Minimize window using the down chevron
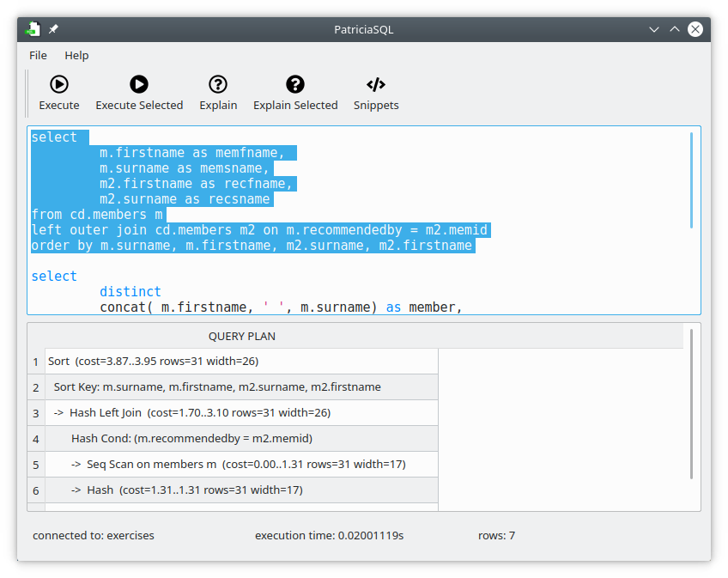The width and height of the screenshot is (728, 578). [654, 29]
